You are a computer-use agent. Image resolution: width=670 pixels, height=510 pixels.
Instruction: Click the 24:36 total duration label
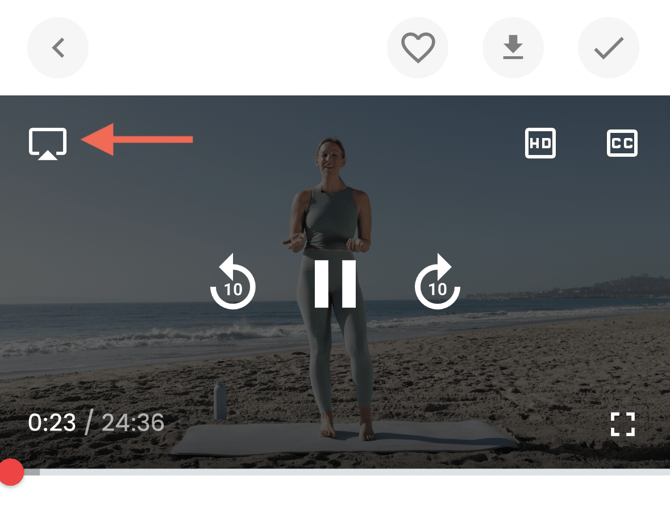[133, 423]
